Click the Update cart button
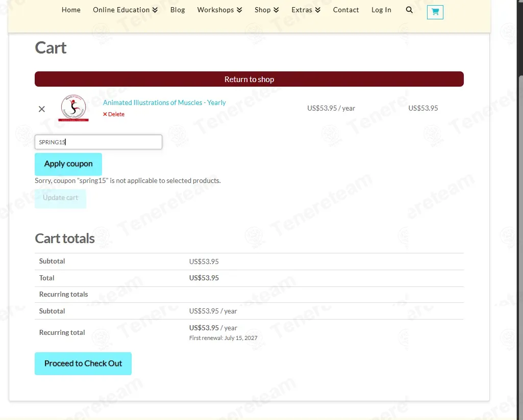This screenshot has height=420, width=523. click(60, 198)
